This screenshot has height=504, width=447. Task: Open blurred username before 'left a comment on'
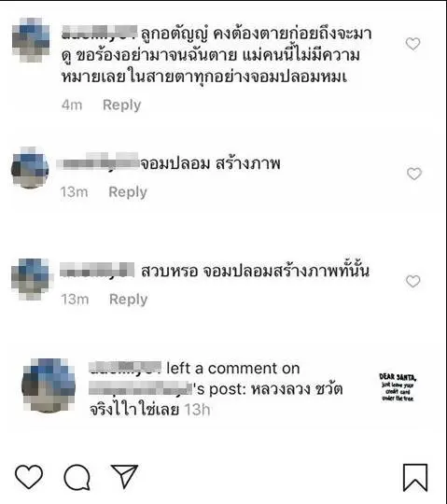coord(125,368)
